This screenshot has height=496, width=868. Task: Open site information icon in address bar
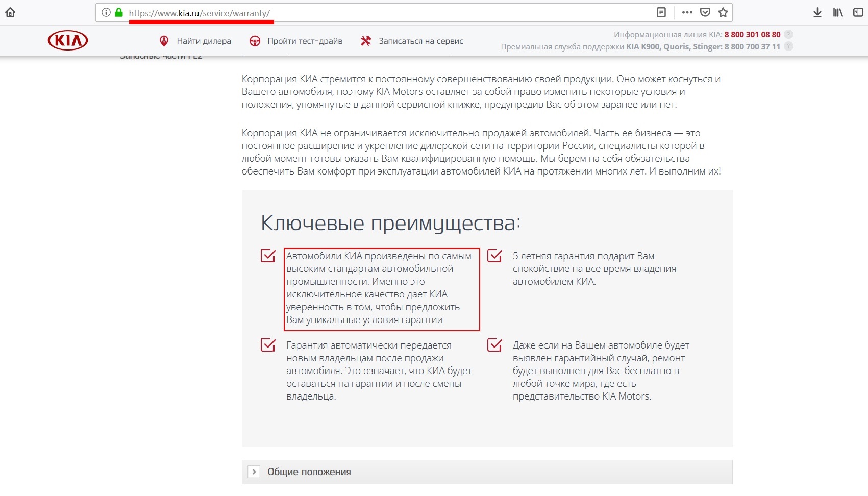click(106, 13)
